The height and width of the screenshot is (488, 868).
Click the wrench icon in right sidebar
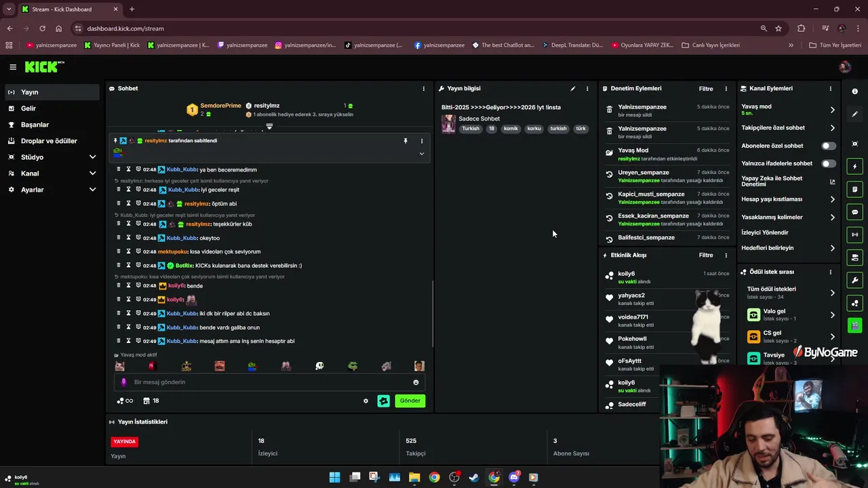[x=854, y=280]
